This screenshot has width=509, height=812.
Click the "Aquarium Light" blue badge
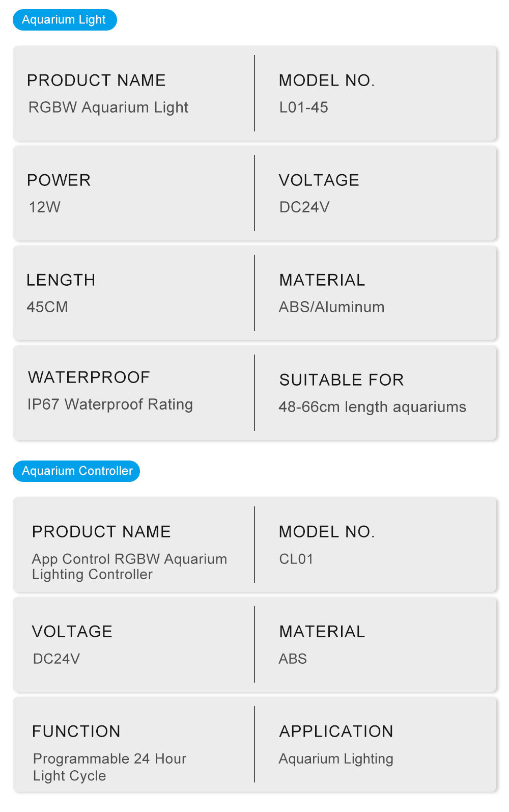pyautogui.click(x=65, y=20)
